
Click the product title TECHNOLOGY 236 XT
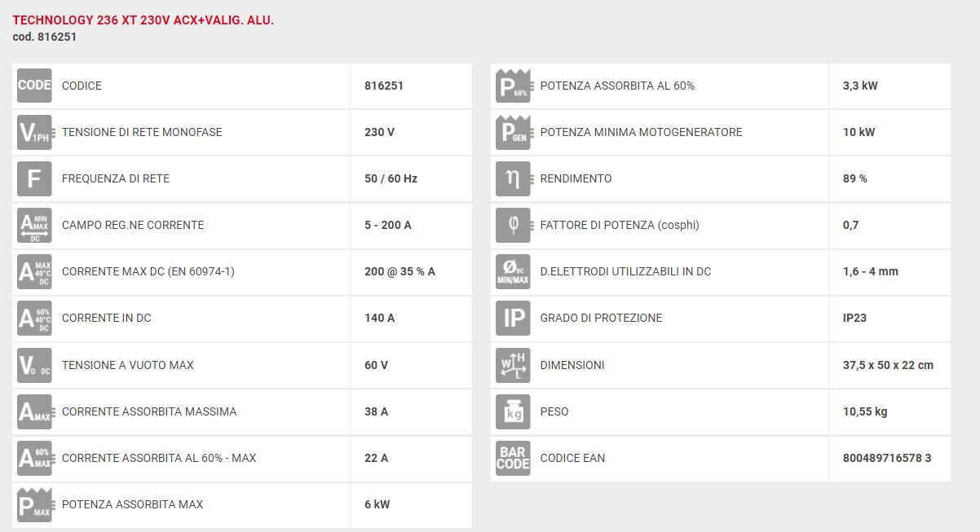pos(143,20)
